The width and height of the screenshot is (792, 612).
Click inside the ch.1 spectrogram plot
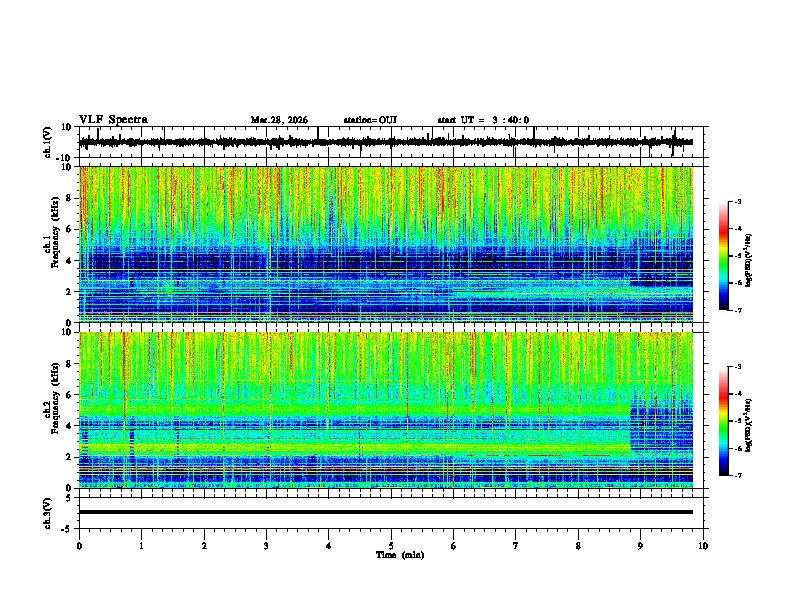(x=386, y=244)
